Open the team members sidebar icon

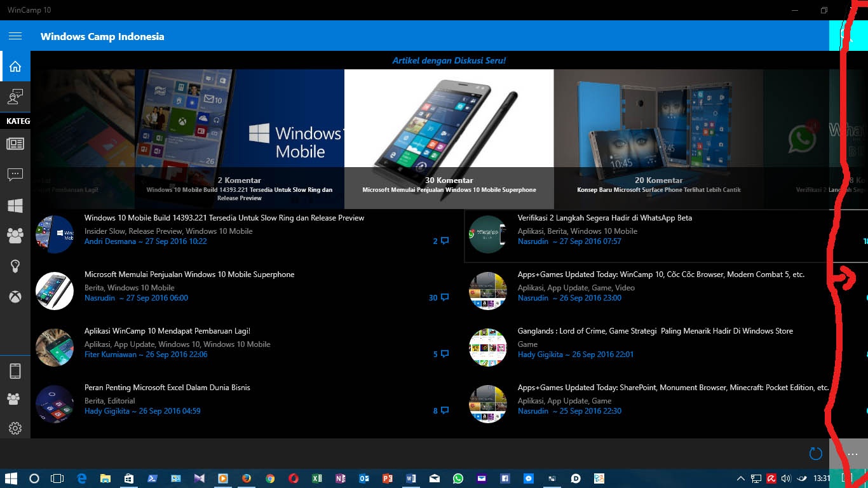13,399
